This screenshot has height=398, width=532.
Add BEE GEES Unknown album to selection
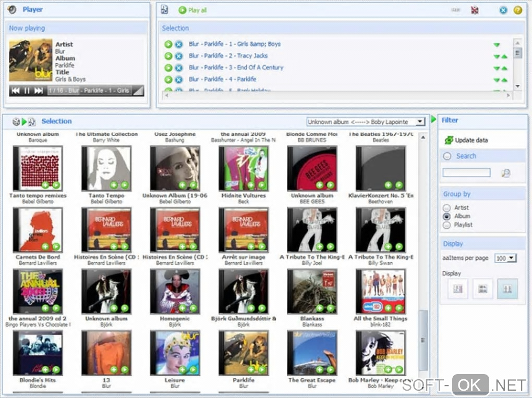319,185
